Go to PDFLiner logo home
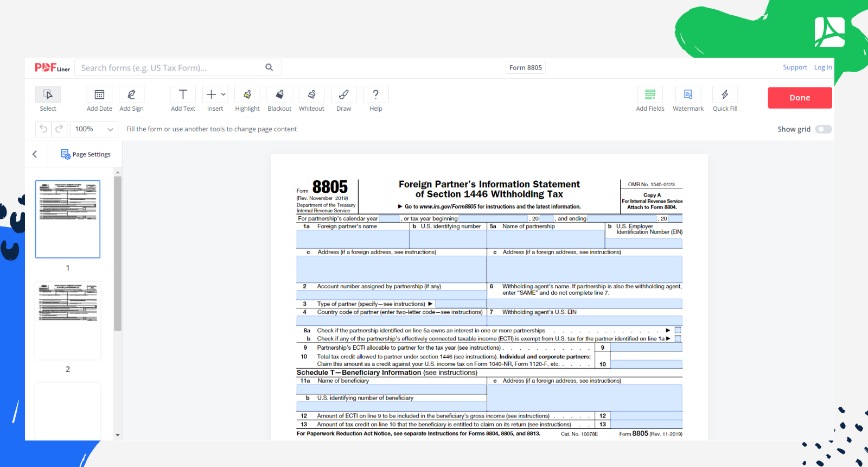This screenshot has width=868, height=467. [53, 67]
